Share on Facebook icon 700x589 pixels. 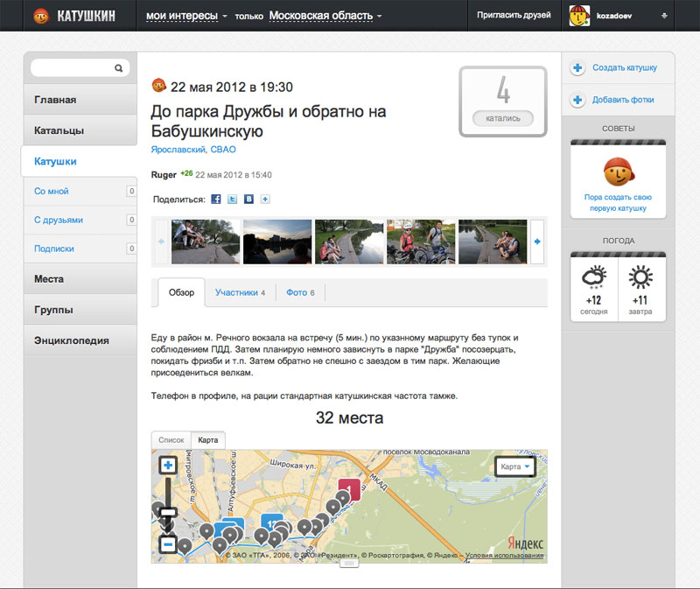tap(216, 200)
